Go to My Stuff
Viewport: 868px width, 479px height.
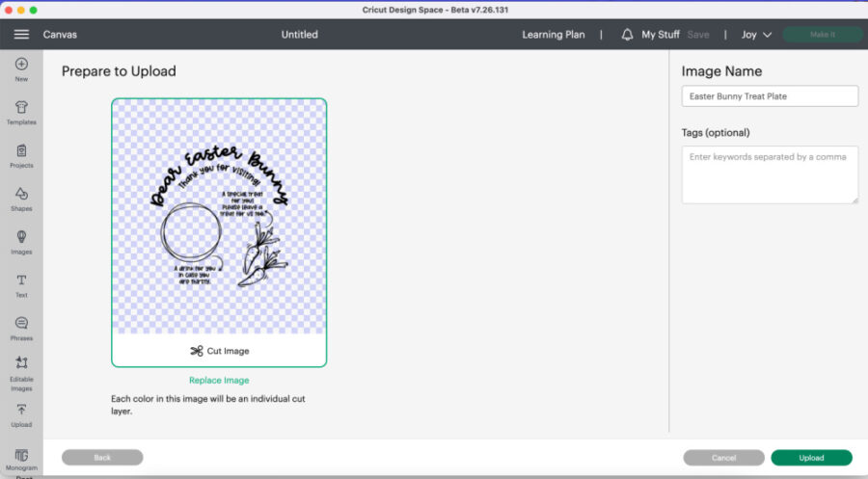pyautogui.click(x=661, y=35)
